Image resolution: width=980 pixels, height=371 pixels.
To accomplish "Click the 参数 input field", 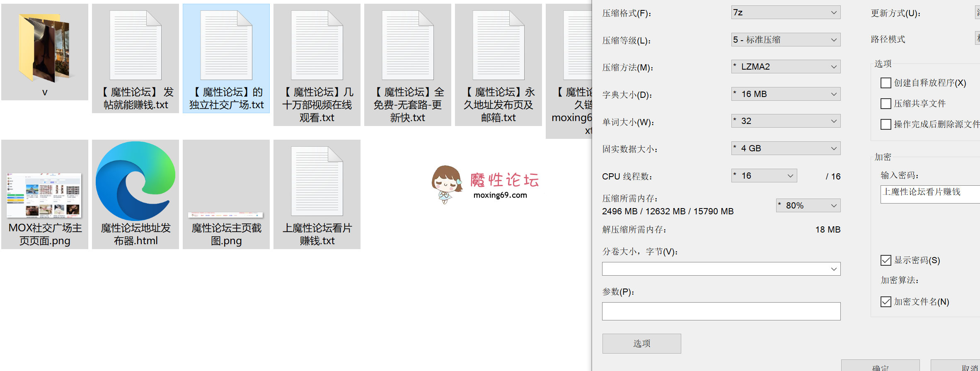I will [x=721, y=311].
